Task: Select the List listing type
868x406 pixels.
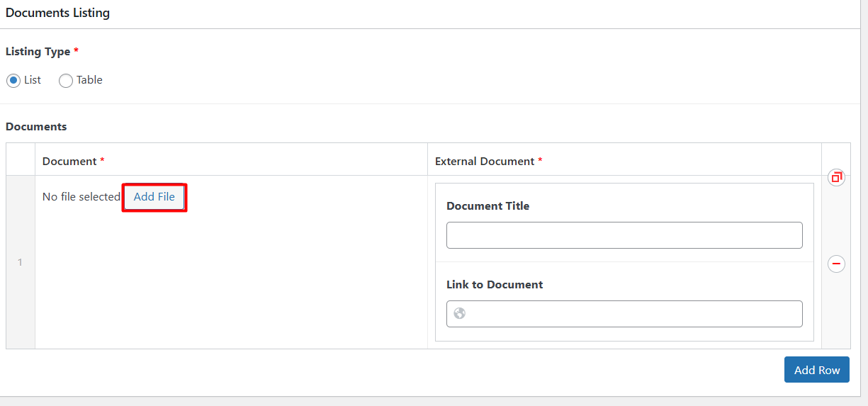Action: pos(13,81)
